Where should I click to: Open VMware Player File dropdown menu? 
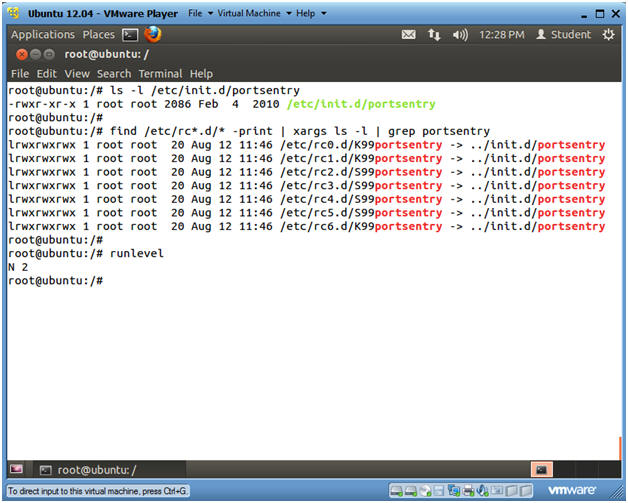200,13
